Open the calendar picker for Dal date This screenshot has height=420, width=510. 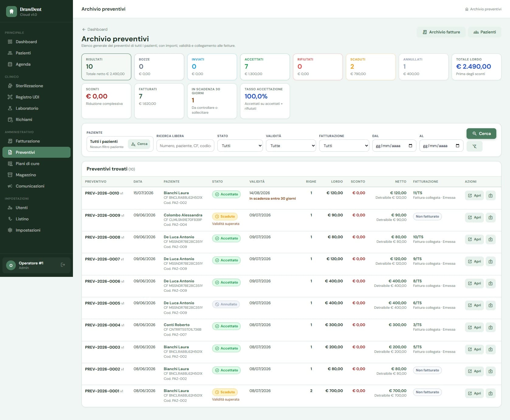[410, 146]
